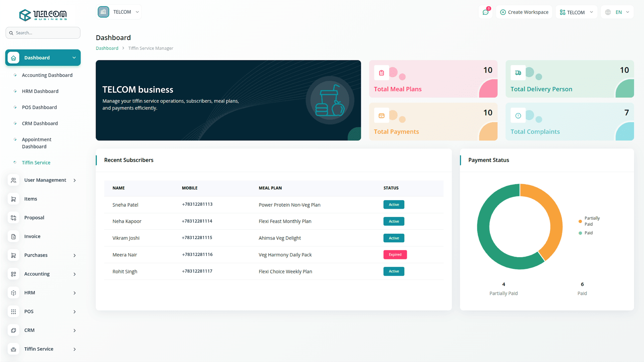Open the chat messages icon

coord(485,12)
